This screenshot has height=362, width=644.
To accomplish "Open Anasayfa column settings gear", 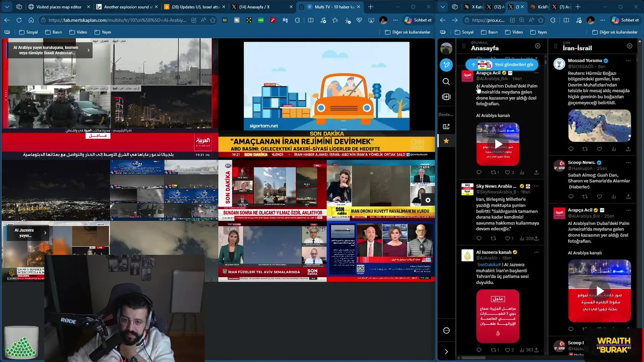I will [538, 46].
